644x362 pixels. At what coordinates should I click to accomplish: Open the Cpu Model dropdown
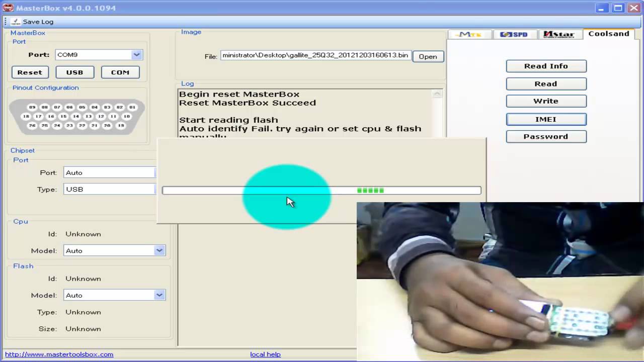tap(159, 250)
